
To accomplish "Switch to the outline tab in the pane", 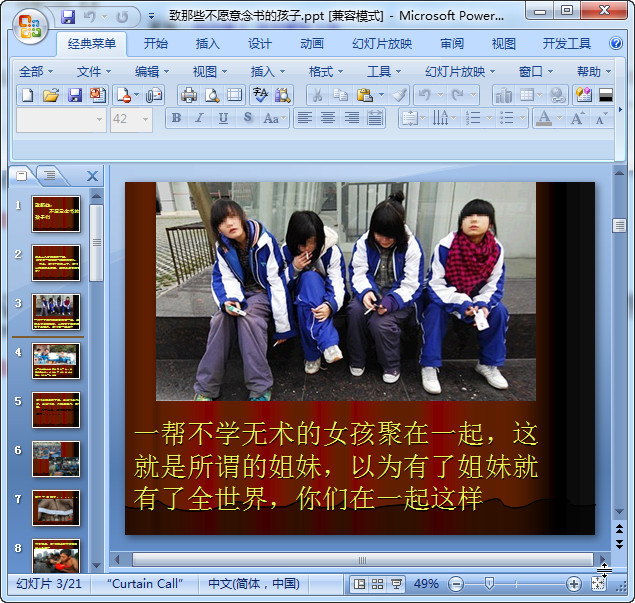I will [49, 175].
